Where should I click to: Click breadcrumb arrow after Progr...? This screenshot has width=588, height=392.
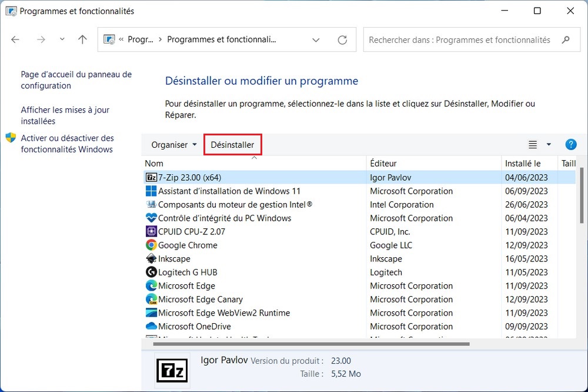[160, 39]
